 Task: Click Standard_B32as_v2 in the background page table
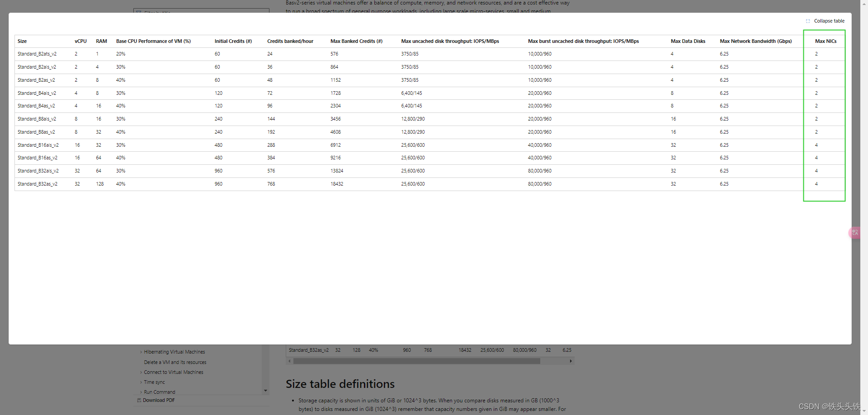pyautogui.click(x=309, y=350)
